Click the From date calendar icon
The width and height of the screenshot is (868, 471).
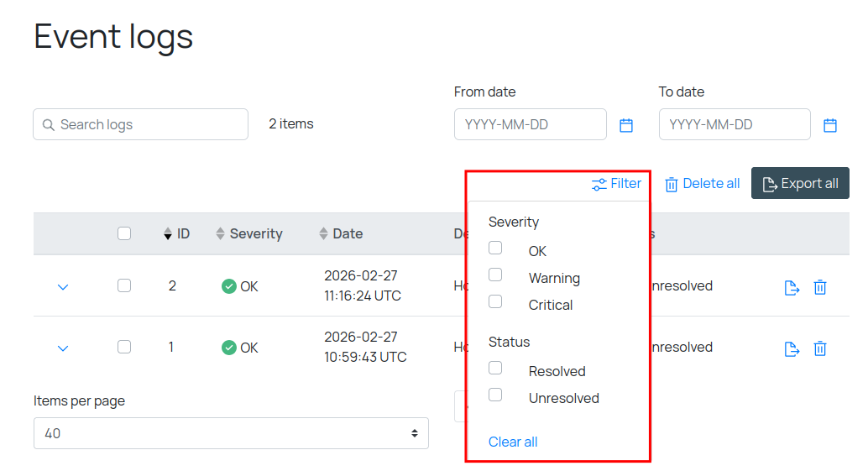pos(626,125)
